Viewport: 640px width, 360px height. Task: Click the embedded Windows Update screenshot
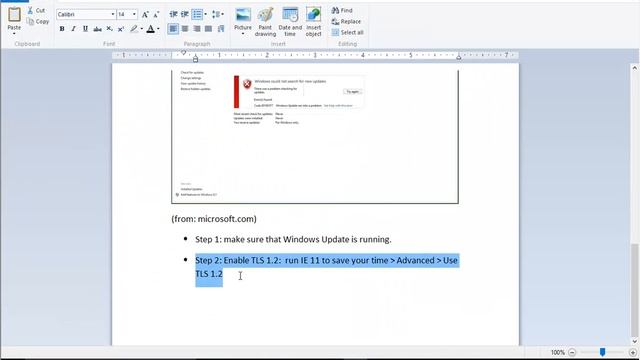click(315, 136)
